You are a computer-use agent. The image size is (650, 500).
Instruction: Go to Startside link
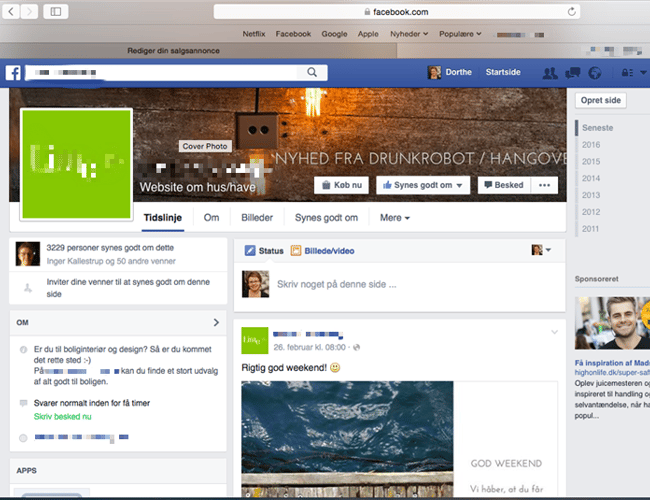pos(503,72)
